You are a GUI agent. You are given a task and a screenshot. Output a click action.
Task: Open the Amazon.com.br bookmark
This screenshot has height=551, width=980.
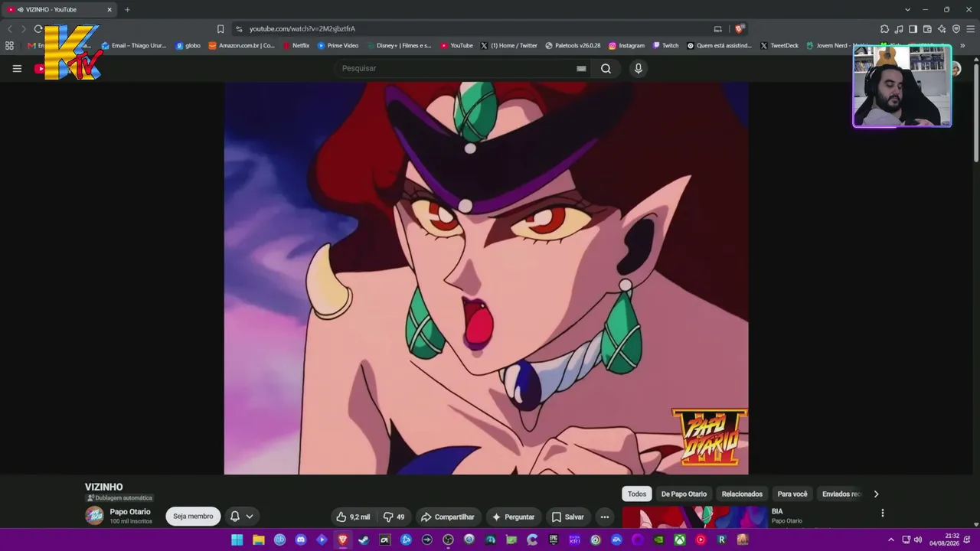241,45
